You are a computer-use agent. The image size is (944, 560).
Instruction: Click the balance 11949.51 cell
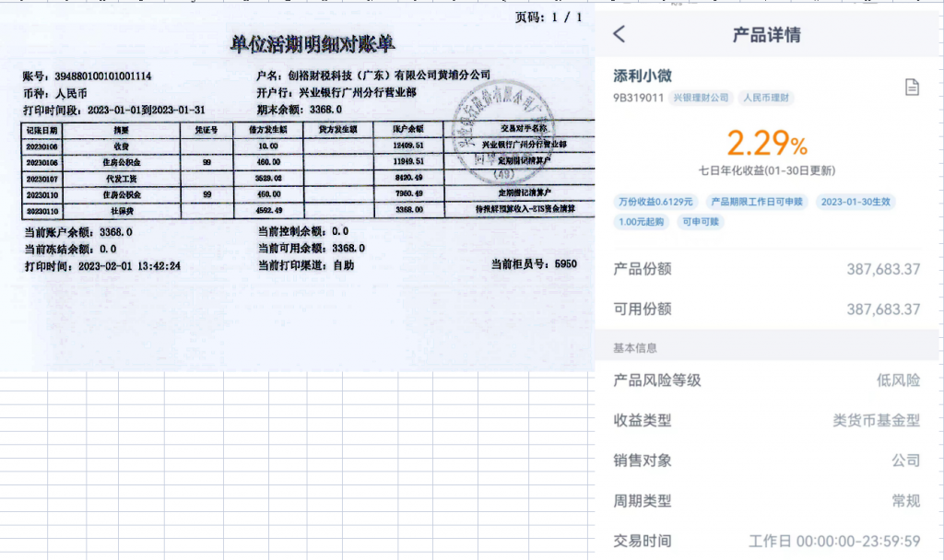(408, 161)
